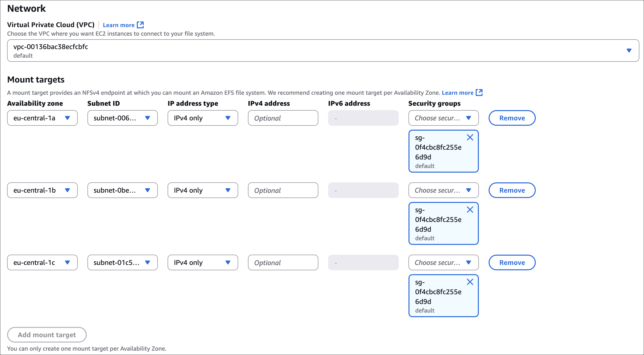Viewport: 644px width, 355px height.
Task: Open the VPC selection dropdown
Action: pyautogui.click(x=322, y=51)
